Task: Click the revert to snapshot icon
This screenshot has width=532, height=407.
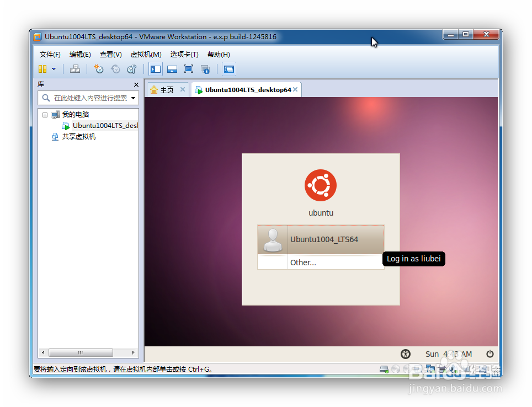Action: click(x=115, y=69)
